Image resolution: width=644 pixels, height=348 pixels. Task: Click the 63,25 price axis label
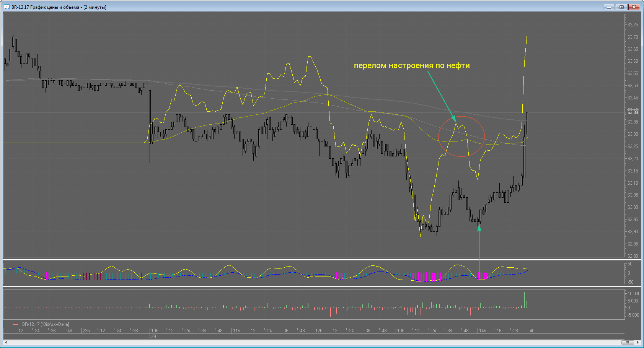(633, 146)
